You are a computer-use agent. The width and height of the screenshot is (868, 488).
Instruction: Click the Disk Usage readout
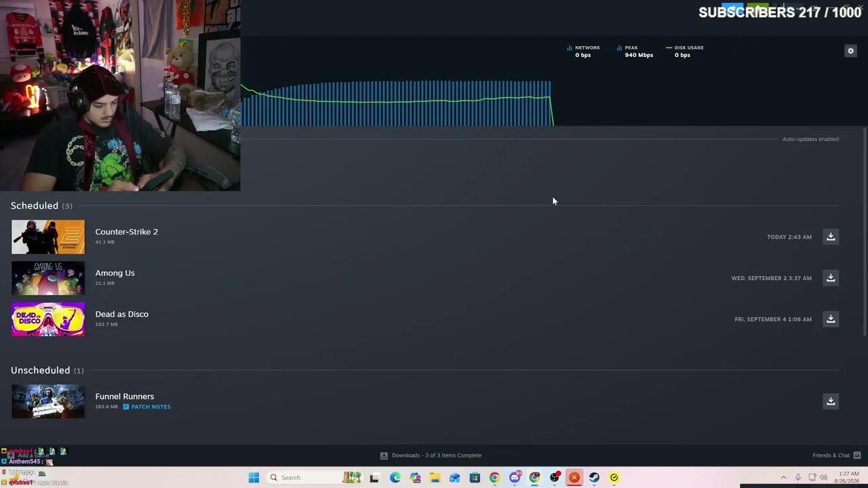point(684,52)
